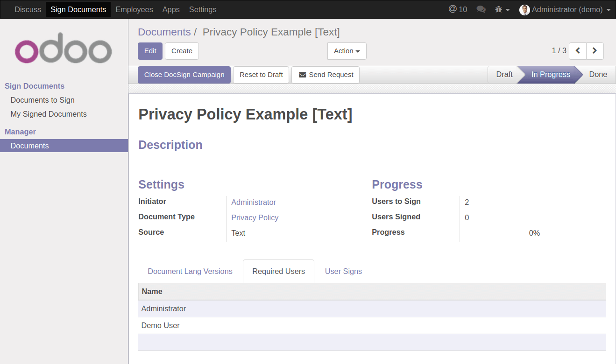This screenshot has width=616, height=364.
Task: Go to the previous record arrow
Action: click(x=578, y=51)
